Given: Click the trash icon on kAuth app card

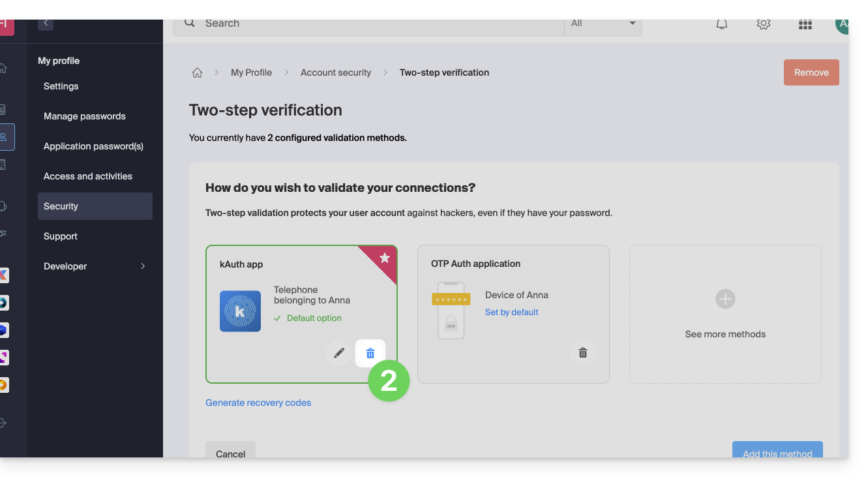Looking at the screenshot, I should coord(370,353).
